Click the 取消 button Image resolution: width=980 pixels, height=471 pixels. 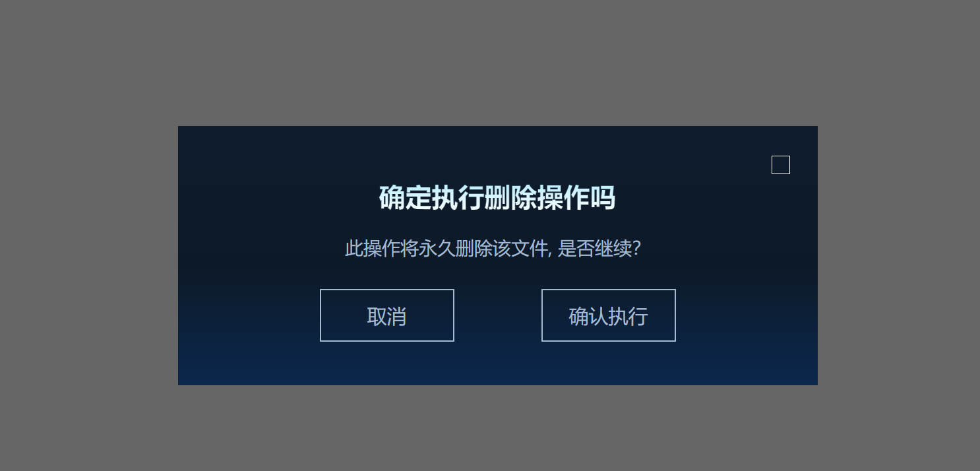pos(387,315)
